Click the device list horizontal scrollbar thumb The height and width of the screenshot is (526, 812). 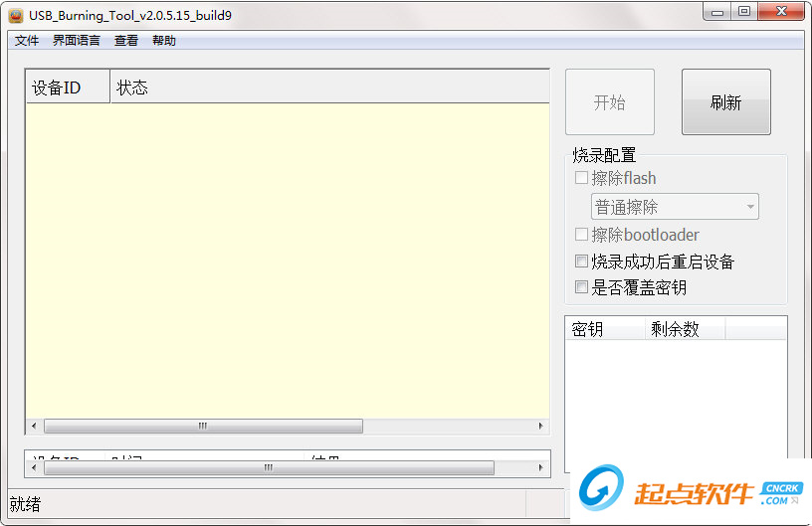[204, 426]
